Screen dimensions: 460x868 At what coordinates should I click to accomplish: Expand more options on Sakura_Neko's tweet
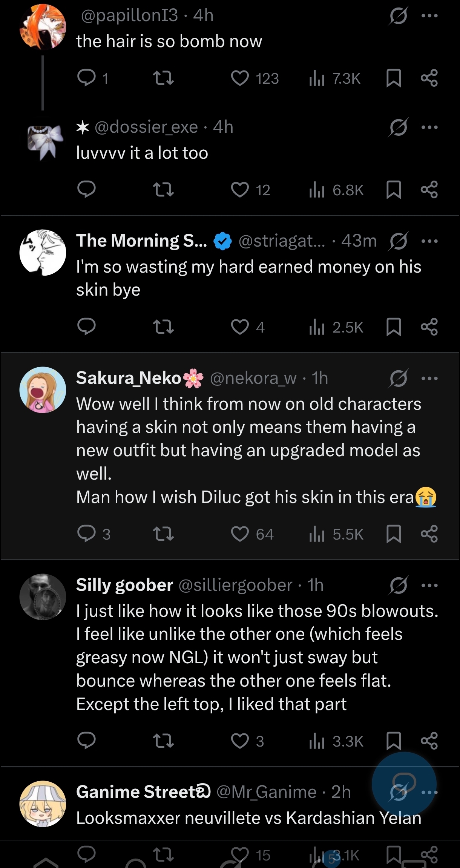click(x=429, y=378)
